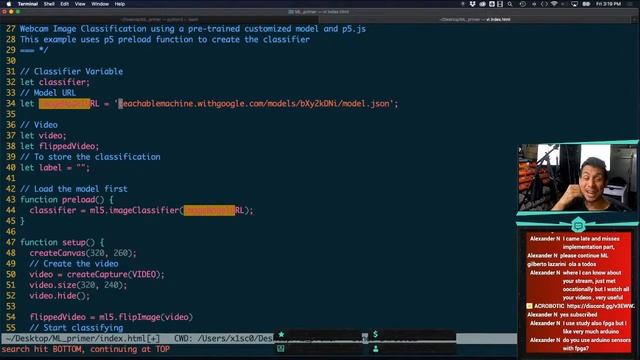Click the '// Video' comment line
Viewport: 640px width, 360px height.
click(x=39, y=125)
